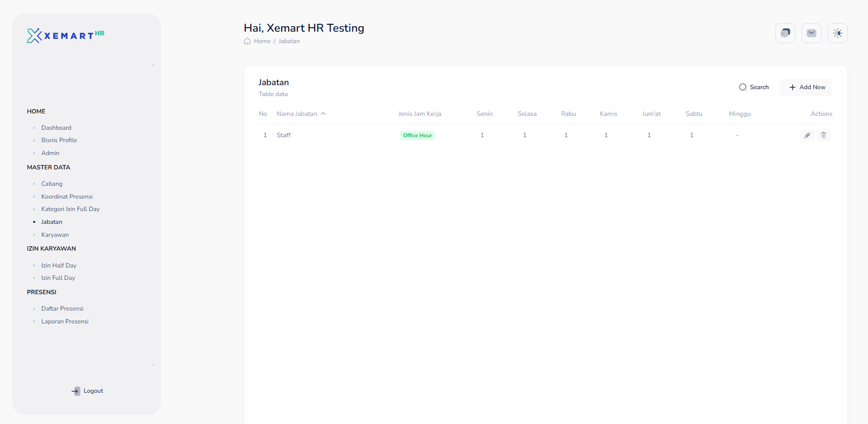
Task: Open Koordinat Presensi page
Action: tap(67, 197)
